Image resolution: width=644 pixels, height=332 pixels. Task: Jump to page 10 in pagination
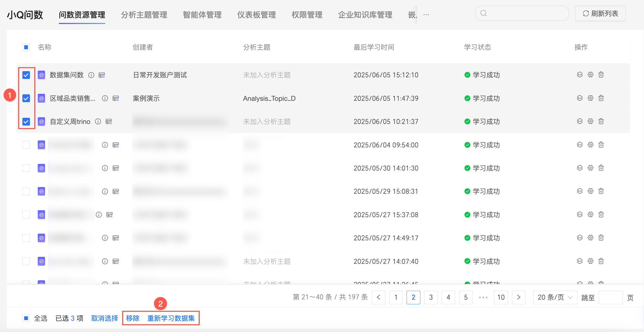501,297
